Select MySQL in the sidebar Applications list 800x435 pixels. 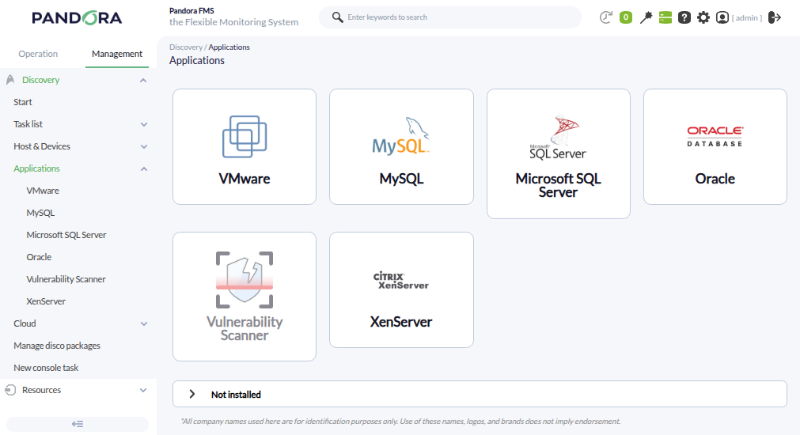40,213
